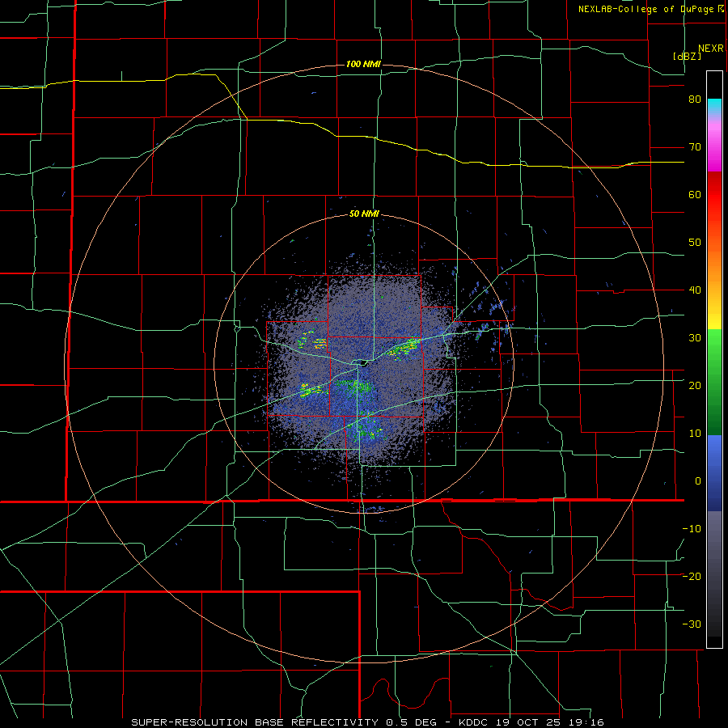
Task: Click the green band of the color bar
Action: pos(714,382)
